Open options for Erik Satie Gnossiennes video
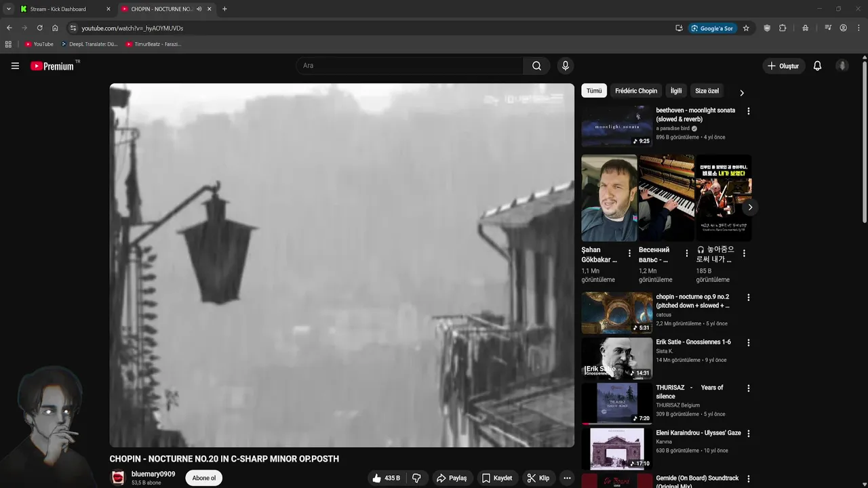The width and height of the screenshot is (868, 488). pos(749,343)
